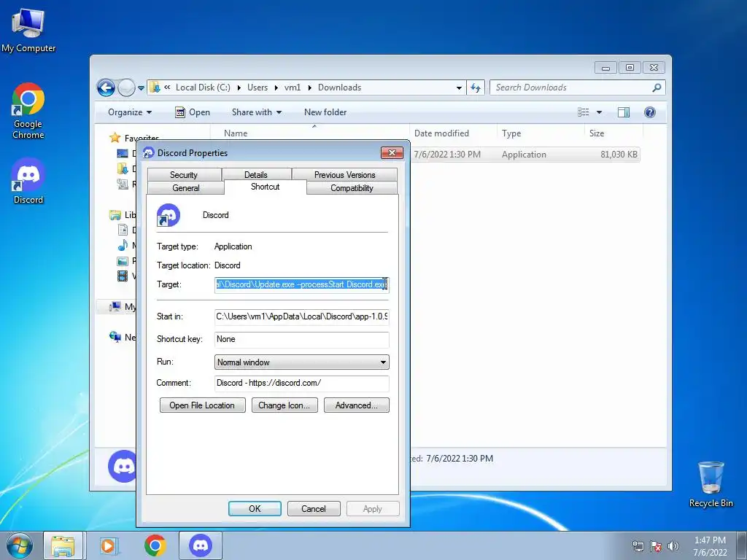
Task: Sort by the Type column header
Action: [541, 133]
